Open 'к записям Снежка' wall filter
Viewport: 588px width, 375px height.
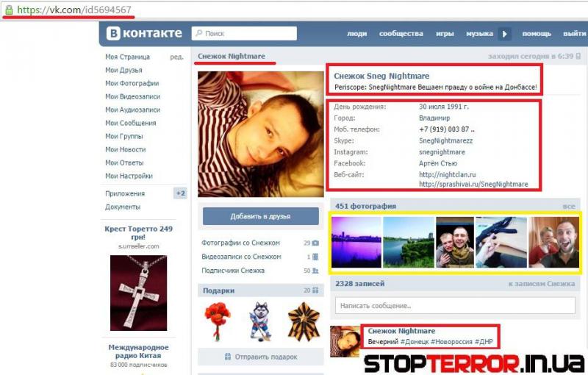[541, 284]
